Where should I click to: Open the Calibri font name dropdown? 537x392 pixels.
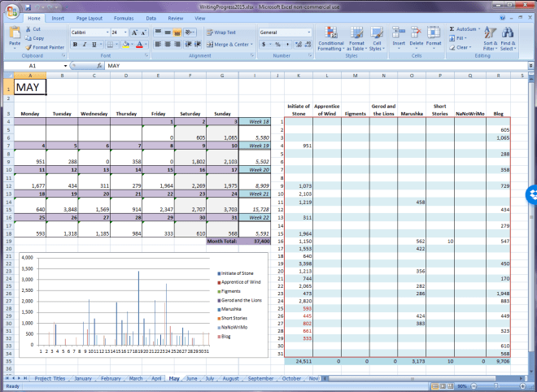point(106,33)
